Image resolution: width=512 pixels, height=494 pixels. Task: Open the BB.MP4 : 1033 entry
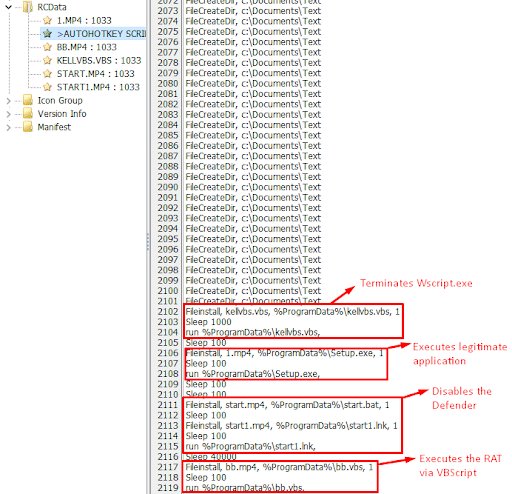87,47
